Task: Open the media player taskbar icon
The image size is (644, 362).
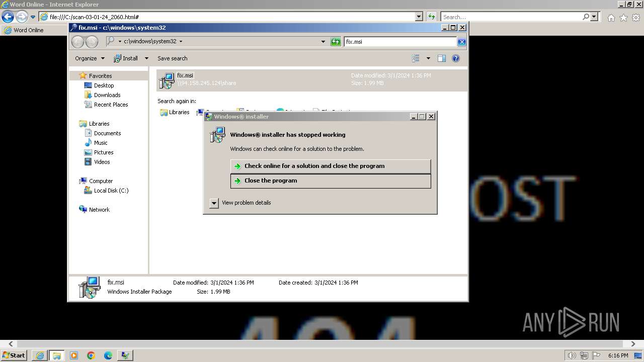Action: click(74, 355)
